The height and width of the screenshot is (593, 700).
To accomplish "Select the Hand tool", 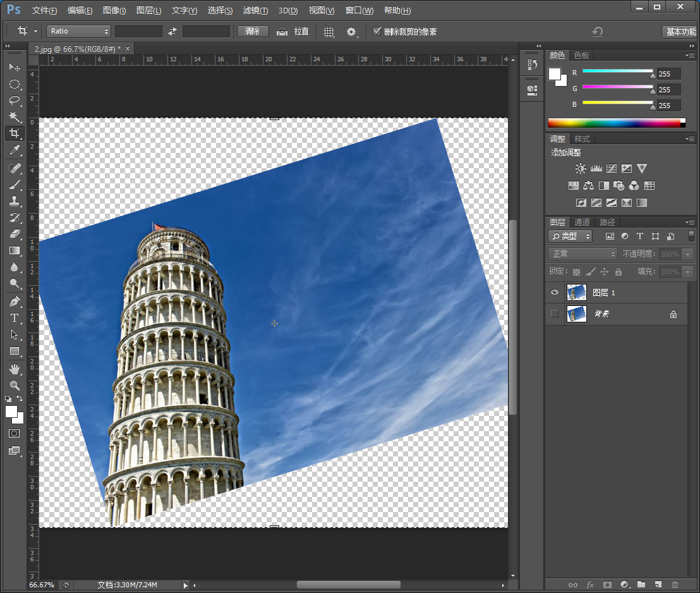I will click(x=15, y=369).
